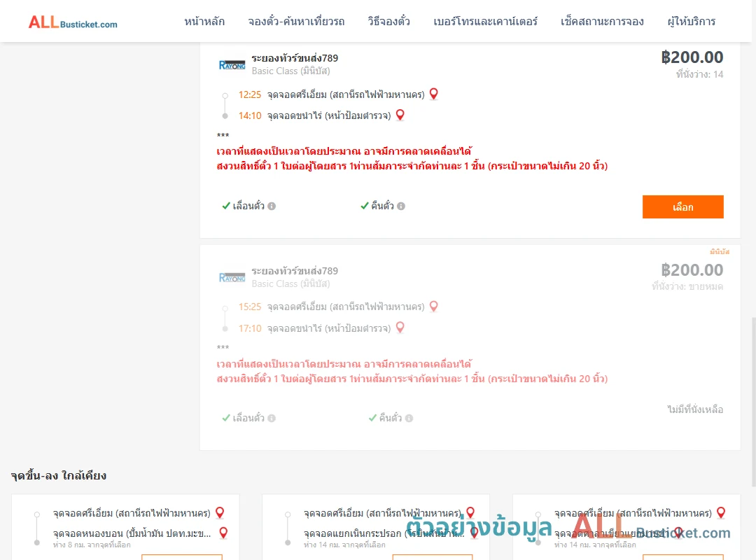Screen dimensions: 756x560
Task: Click map pin in third nearby card top row
Action: coord(721,512)
